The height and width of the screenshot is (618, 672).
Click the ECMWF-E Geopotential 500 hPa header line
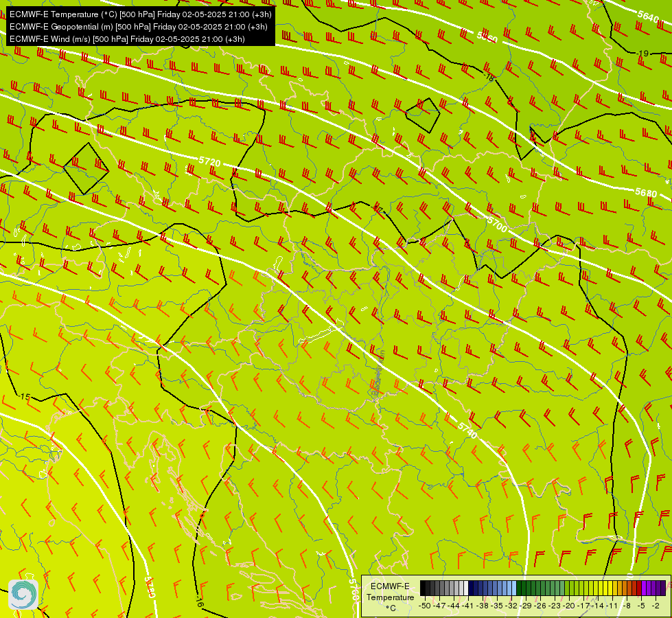pyautogui.click(x=139, y=27)
